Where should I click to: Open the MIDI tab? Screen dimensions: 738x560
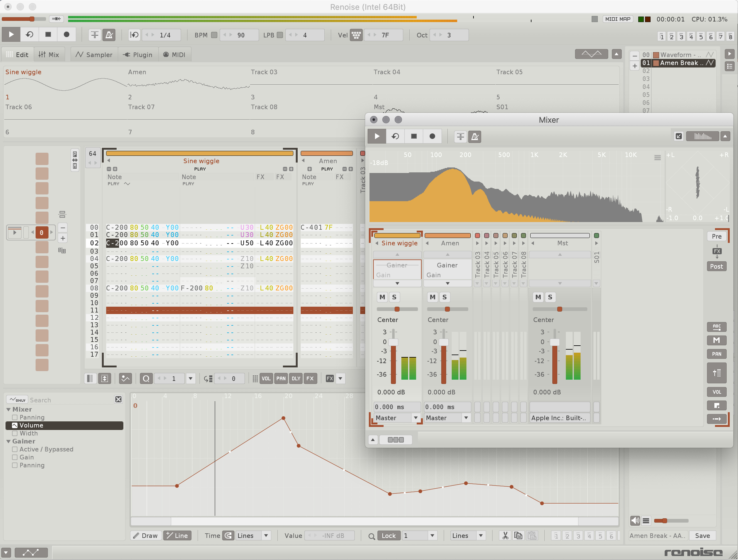coord(174,54)
